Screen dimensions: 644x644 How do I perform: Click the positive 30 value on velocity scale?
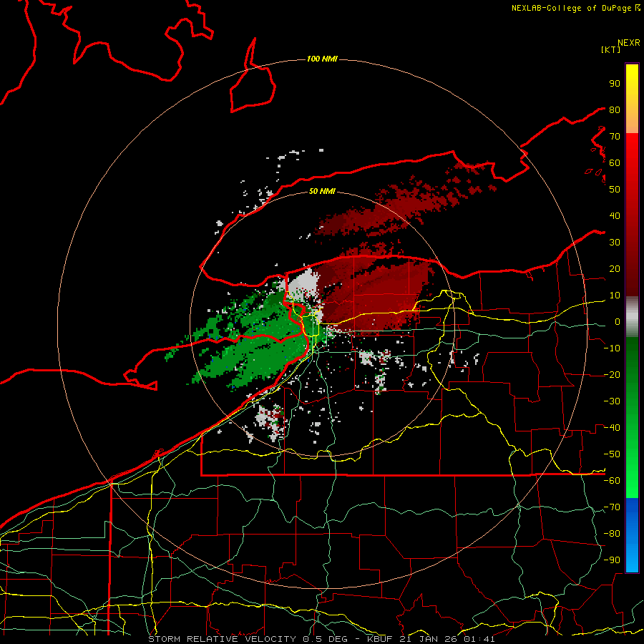click(615, 243)
